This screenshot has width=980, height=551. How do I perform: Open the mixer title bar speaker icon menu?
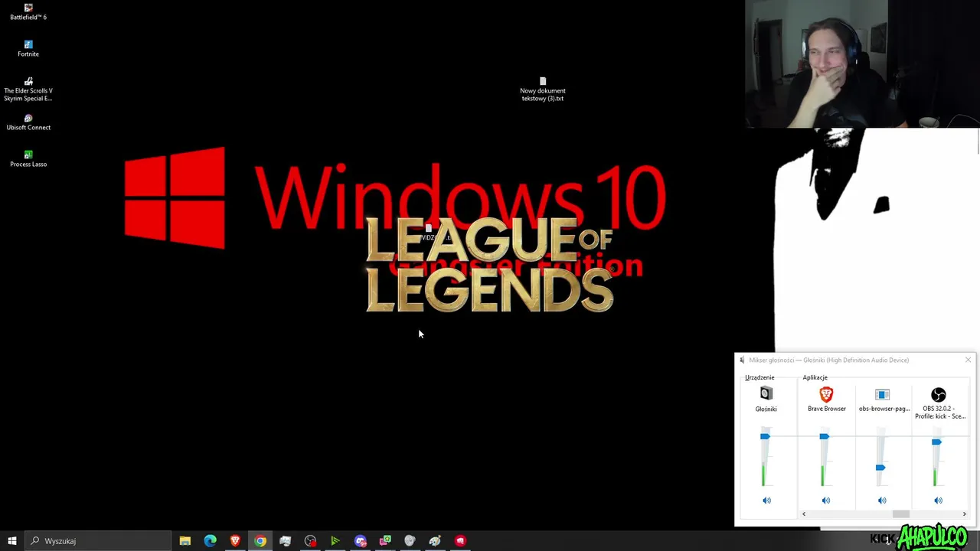(742, 360)
